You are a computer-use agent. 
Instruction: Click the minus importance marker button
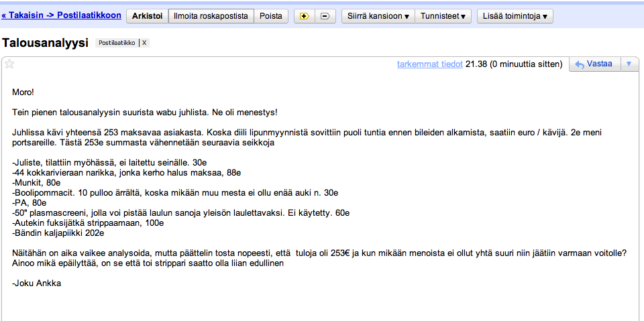325,16
